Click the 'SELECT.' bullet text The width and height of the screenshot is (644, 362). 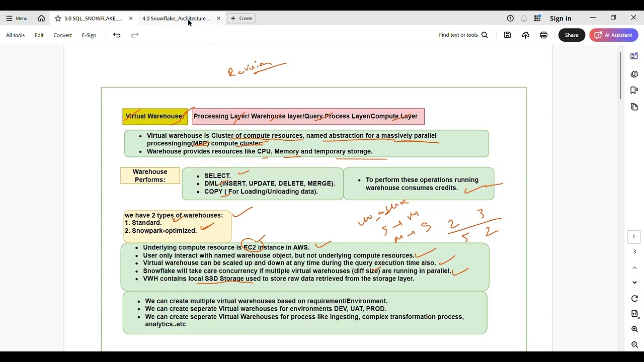[217, 175]
